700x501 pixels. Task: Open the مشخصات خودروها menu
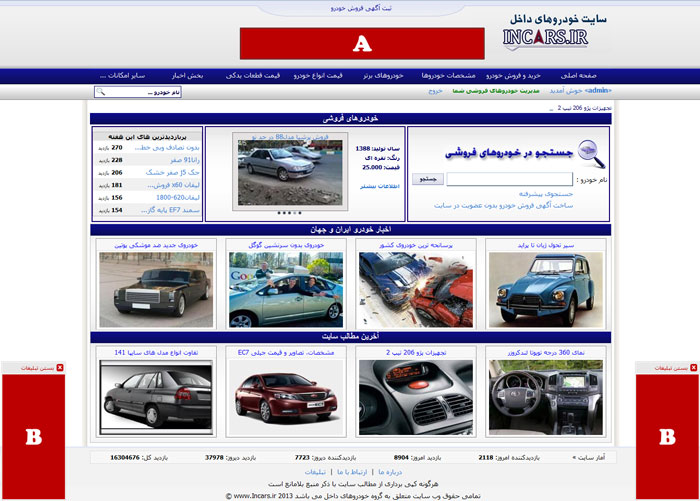click(x=448, y=75)
